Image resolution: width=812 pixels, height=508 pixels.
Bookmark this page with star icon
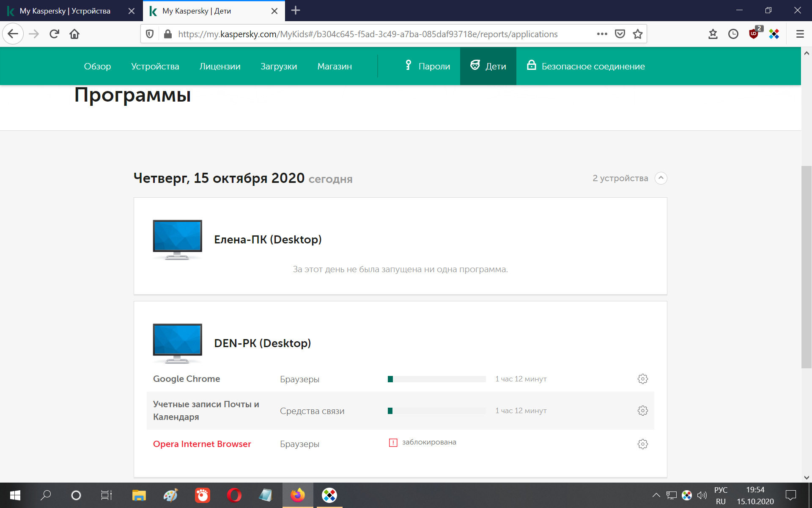(637, 34)
